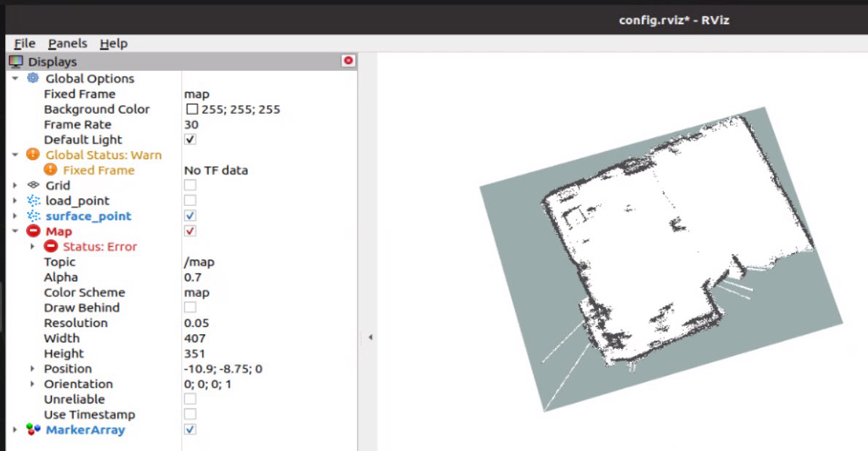Select the surface_point display label
Viewport: 868px width, 451px height.
pyautogui.click(x=88, y=215)
